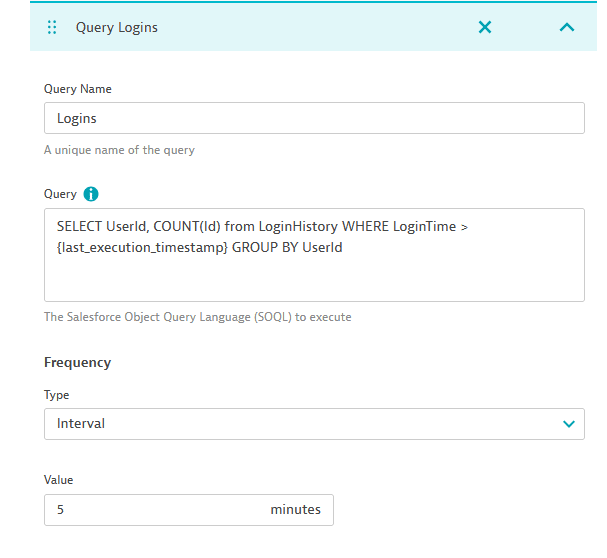Remove the Query Logins section with X
This screenshot has height=558, width=607.
point(485,28)
